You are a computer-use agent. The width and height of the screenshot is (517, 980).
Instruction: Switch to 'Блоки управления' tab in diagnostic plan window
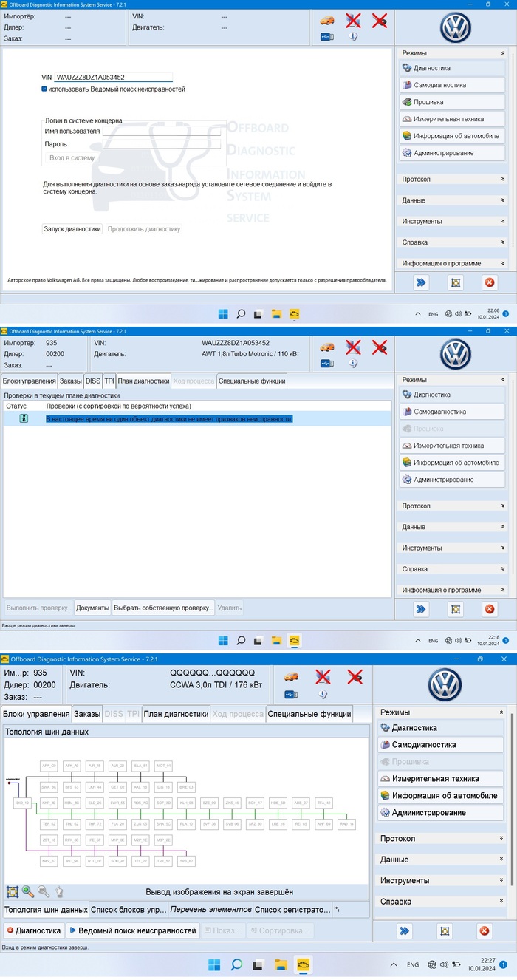tap(29, 381)
